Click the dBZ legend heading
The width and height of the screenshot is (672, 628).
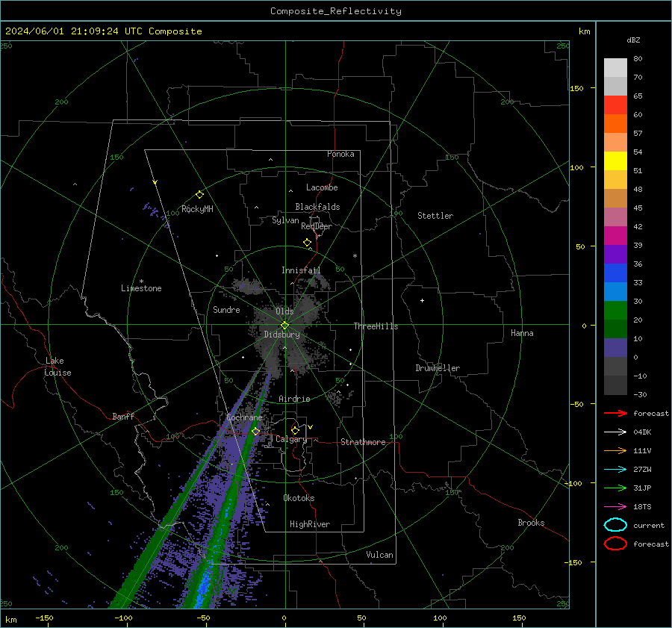tap(633, 40)
